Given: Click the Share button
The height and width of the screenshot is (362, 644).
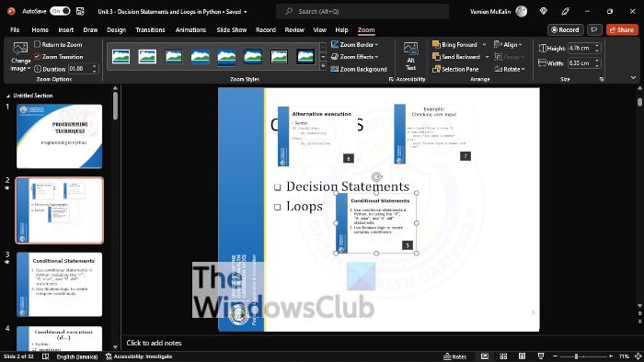Looking at the screenshot, I should click(x=622, y=30).
